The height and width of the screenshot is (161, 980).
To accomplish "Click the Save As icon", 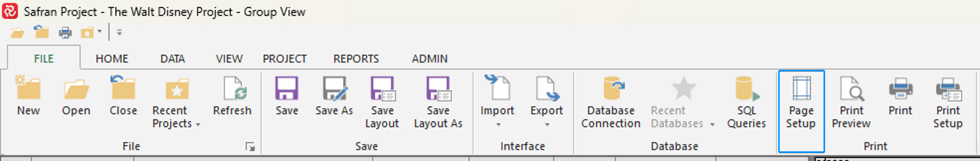I will coord(334,88).
